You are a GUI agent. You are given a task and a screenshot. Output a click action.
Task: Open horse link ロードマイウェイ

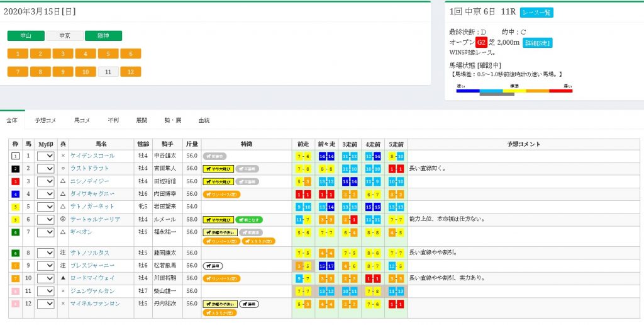coord(92,278)
